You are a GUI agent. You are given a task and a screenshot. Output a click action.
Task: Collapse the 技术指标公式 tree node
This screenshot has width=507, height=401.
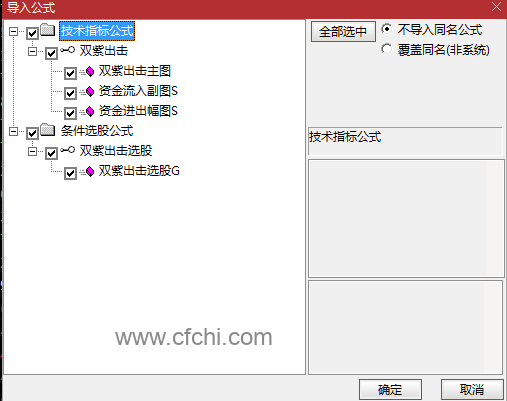pos(13,32)
